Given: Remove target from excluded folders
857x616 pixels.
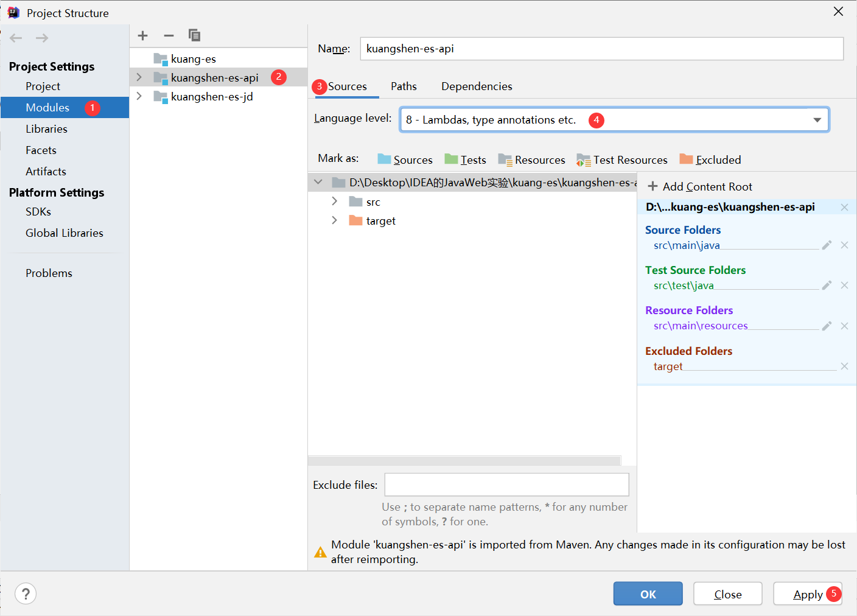Looking at the screenshot, I should point(844,366).
